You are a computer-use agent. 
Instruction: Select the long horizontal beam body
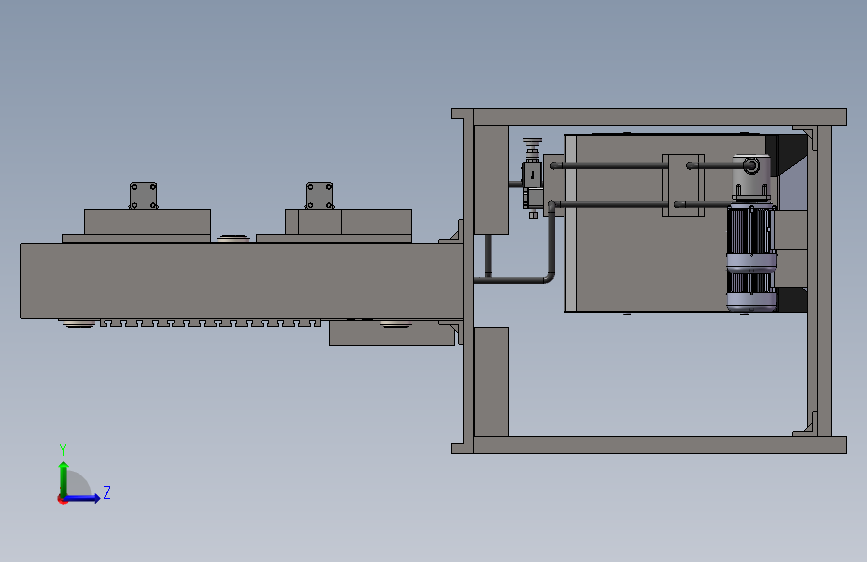tap(242, 280)
